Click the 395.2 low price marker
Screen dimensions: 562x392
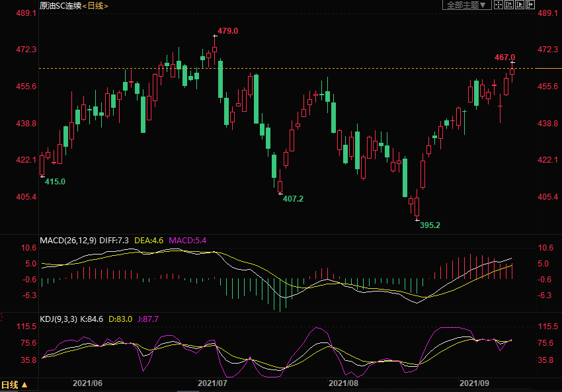(430, 225)
